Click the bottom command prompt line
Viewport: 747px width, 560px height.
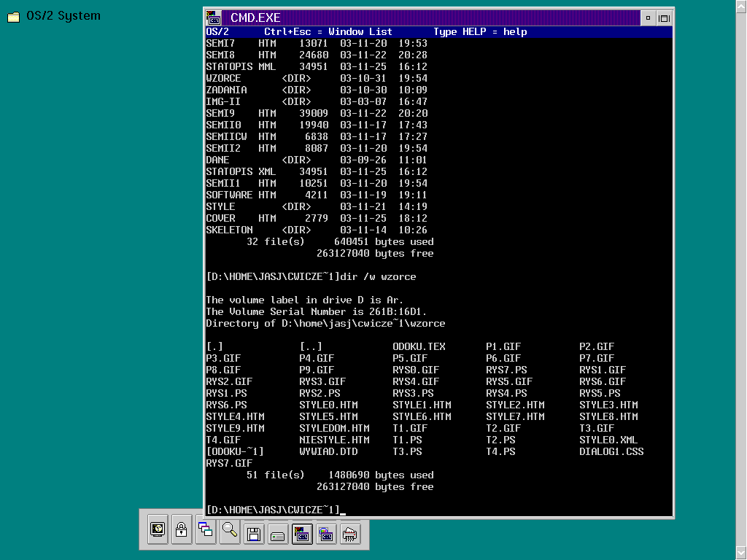276,510
